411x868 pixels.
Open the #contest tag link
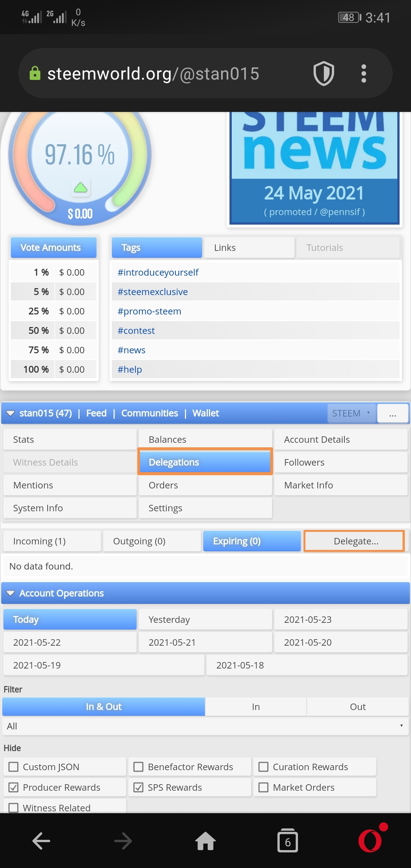tap(136, 330)
